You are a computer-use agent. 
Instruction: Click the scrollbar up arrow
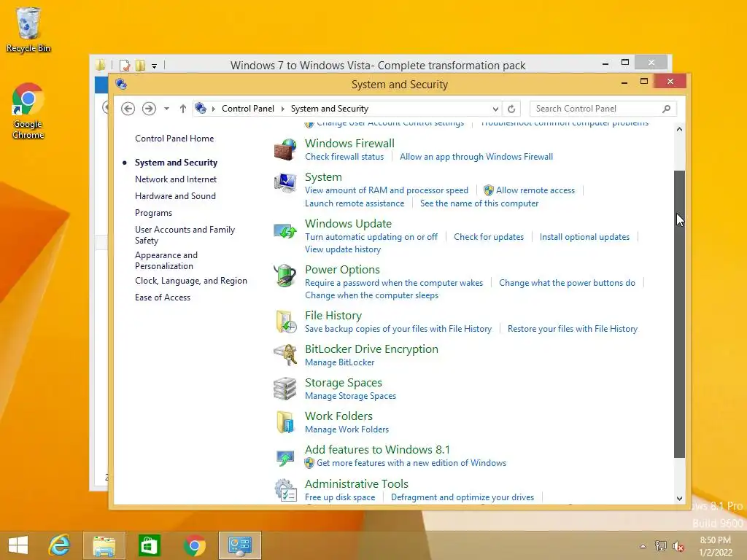click(679, 129)
